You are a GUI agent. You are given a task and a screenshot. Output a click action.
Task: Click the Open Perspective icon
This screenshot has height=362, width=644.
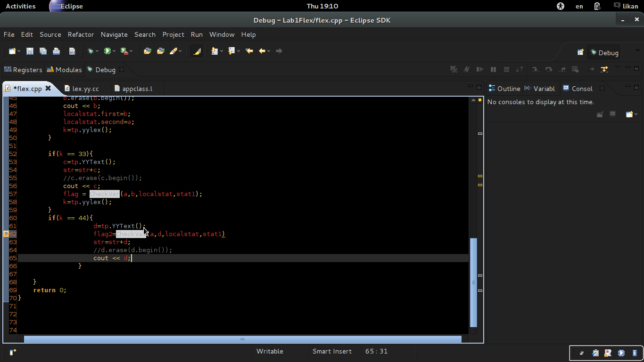pos(580,52)
